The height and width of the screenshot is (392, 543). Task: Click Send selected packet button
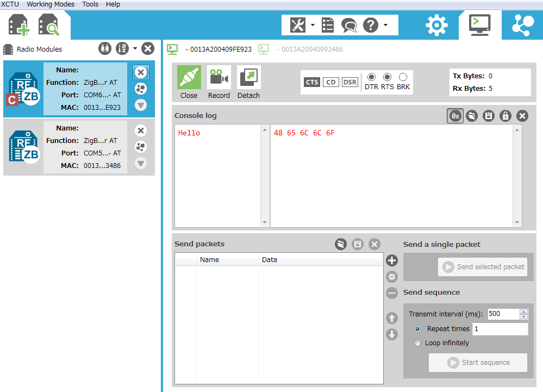click(483, 266)
